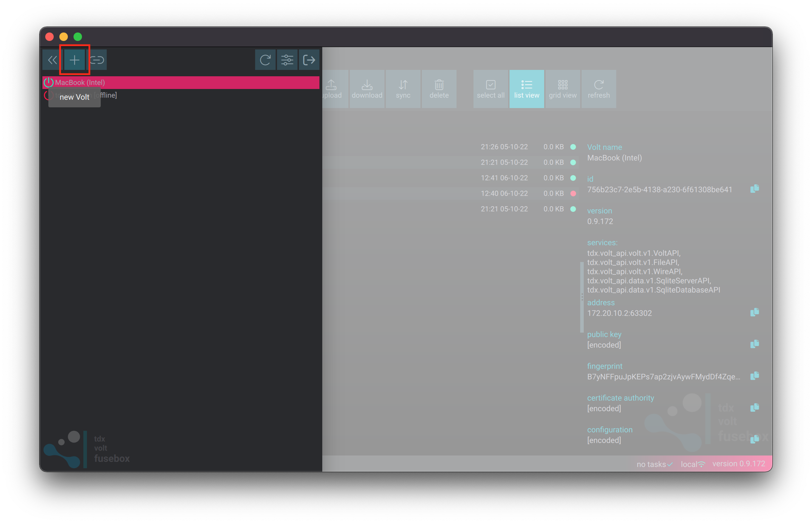The image size is (812, 524).
Task: Switch to grid view
Action: 563,89
